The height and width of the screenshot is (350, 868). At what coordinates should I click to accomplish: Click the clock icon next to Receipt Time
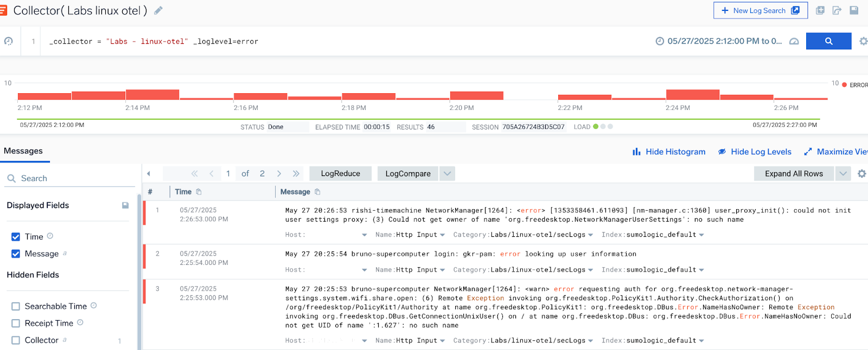click(80, 322)
